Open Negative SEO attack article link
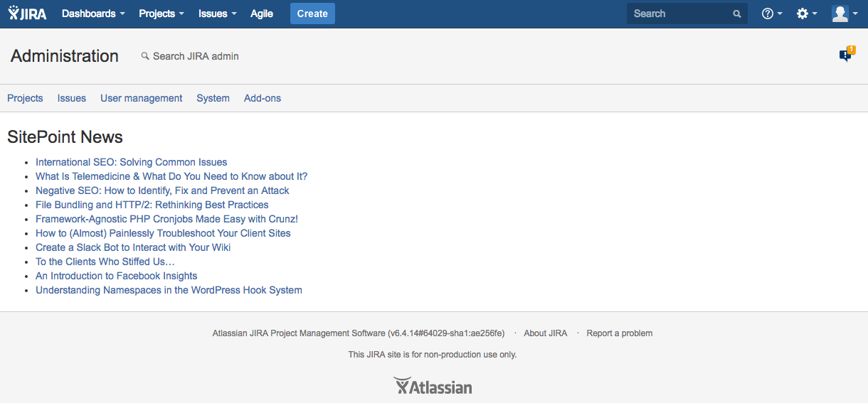Screen dimensions: 868x403 click(x=162, y=190)
